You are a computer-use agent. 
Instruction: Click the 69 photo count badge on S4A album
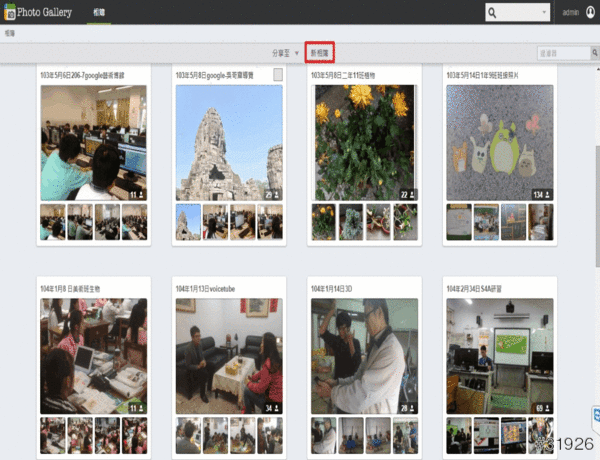(543, 408)
